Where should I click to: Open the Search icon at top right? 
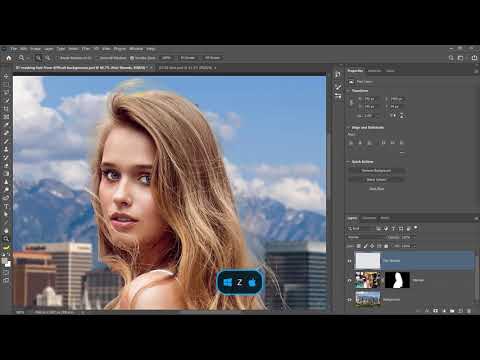(451, 58)
